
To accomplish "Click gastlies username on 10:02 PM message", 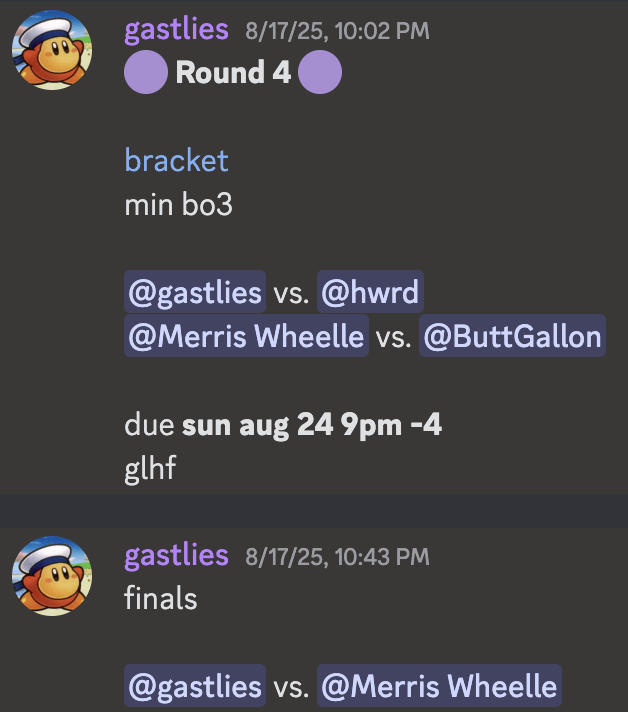I will coord(176,30).
